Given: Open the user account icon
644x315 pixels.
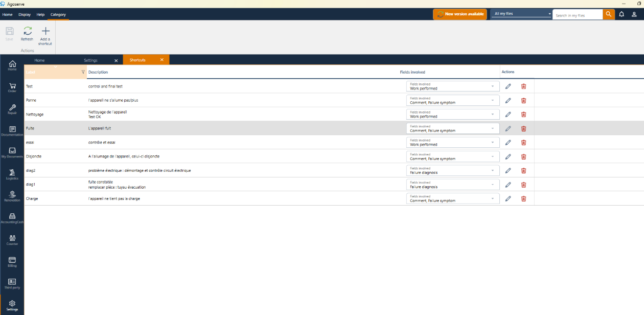Looking at the screenshot, I should pos(634,14).
